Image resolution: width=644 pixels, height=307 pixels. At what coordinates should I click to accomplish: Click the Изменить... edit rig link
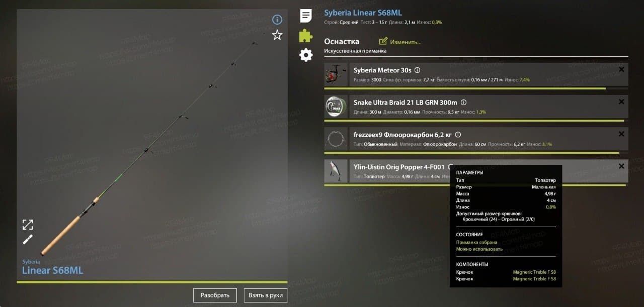(x=400, y=42)
